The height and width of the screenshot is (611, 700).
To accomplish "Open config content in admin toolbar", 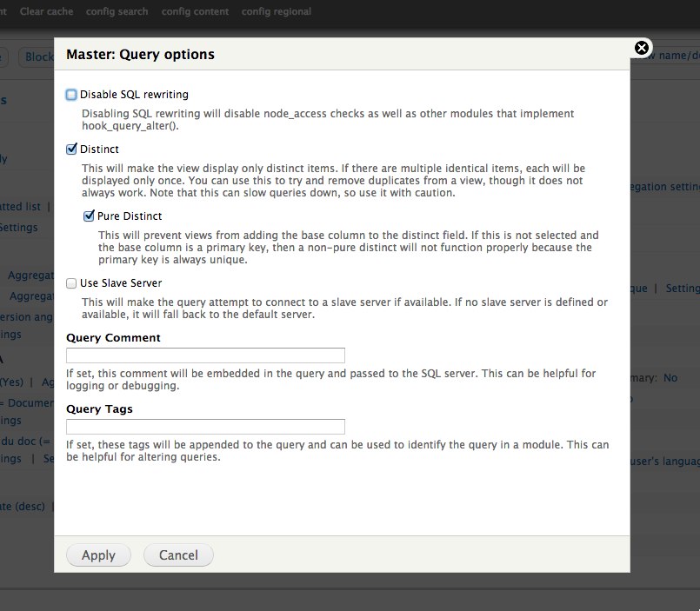I will click(x=195, y=11).
